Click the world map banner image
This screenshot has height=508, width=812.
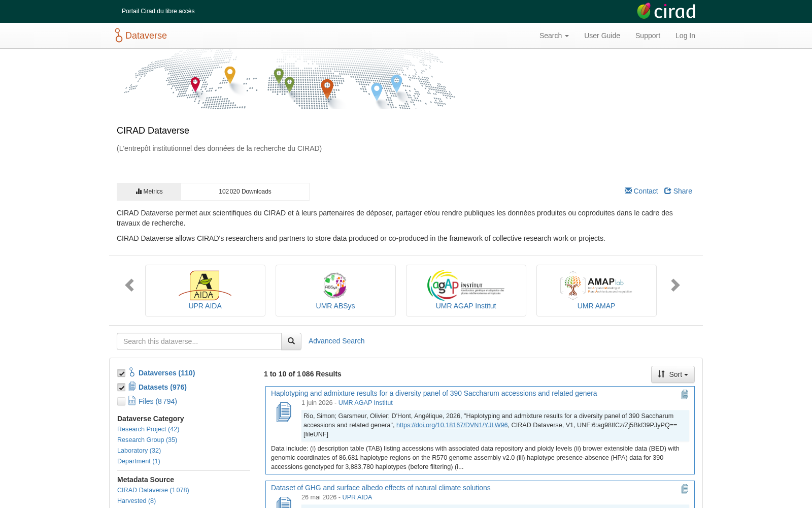tap(289, 79)
